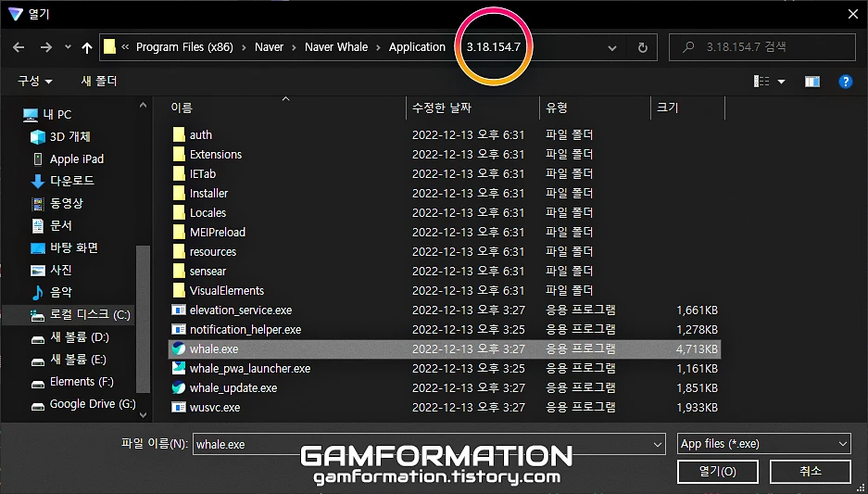Create a new folder with 새 폴더

tap(99, 81)
